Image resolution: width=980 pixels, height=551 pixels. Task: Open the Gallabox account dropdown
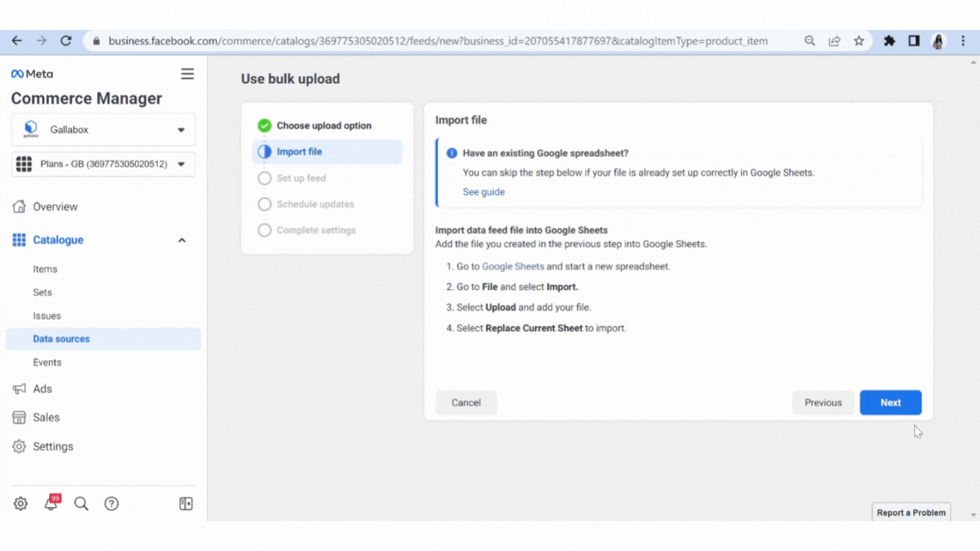[103, 129]
